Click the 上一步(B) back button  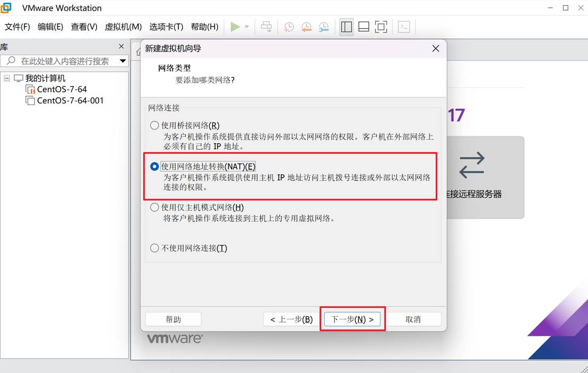[291, 319]
